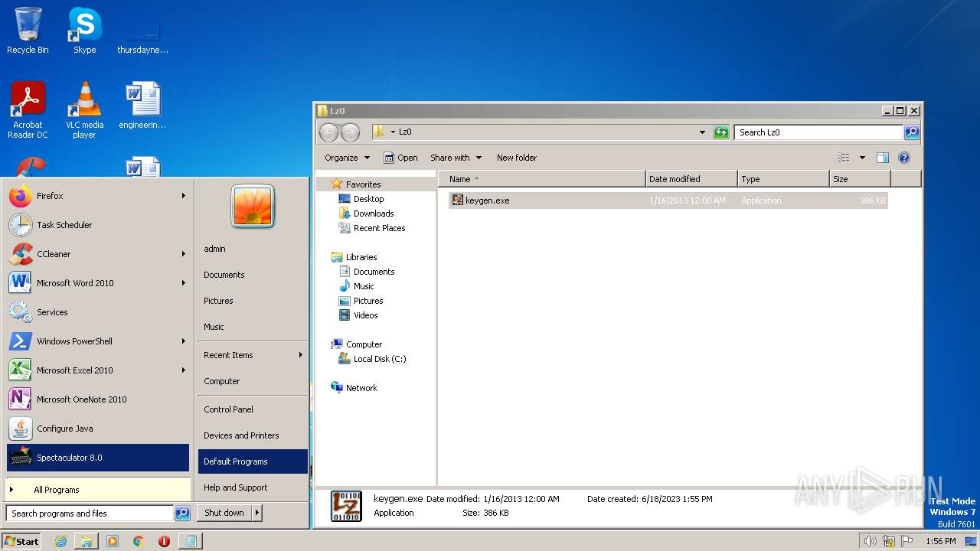Viewport: 980px width, 551px height.
Task: Launch Microsoft Word 2010
Action: [98, 283]
